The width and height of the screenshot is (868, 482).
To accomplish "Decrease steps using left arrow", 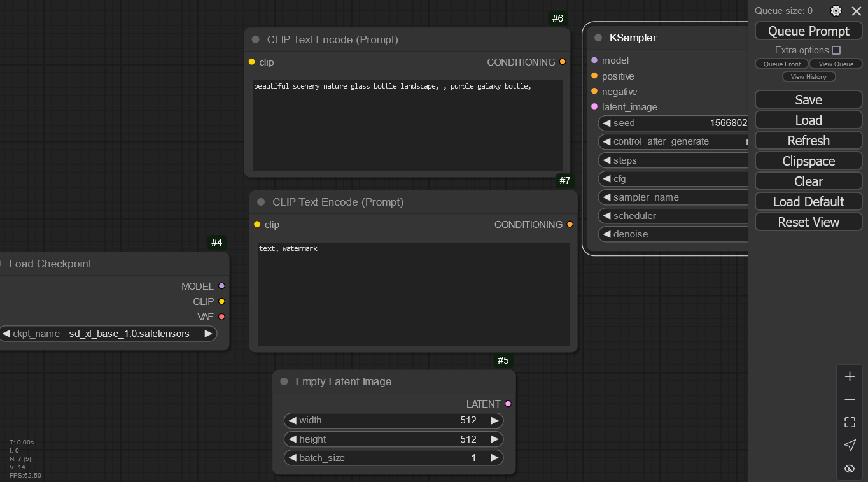I will [x=606, y=160].
